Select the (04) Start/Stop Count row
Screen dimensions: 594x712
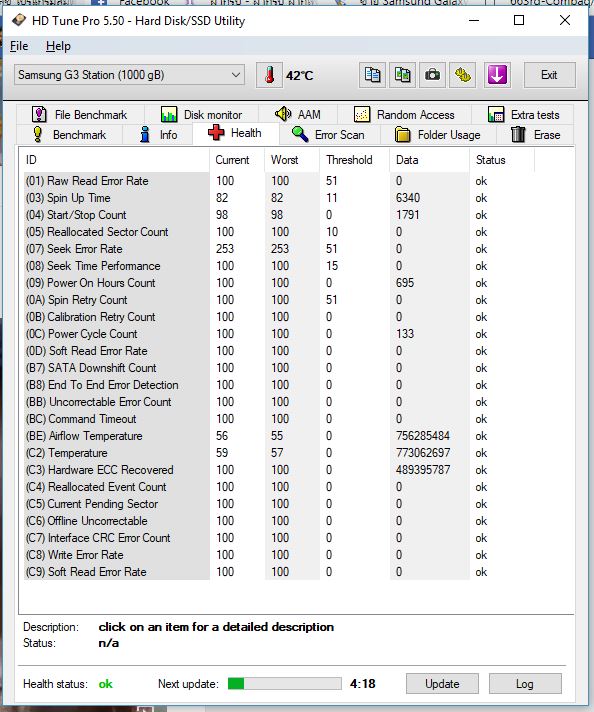279,215
